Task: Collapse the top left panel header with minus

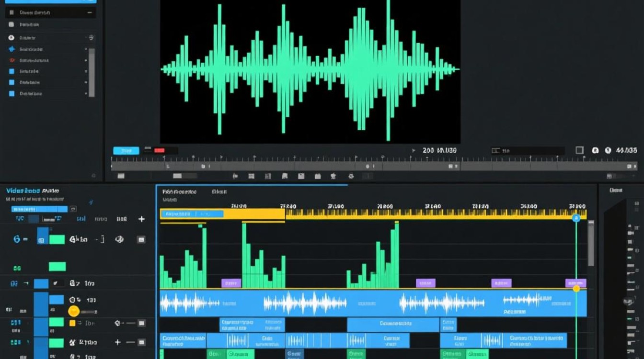Action: click(x=89, y=12)
